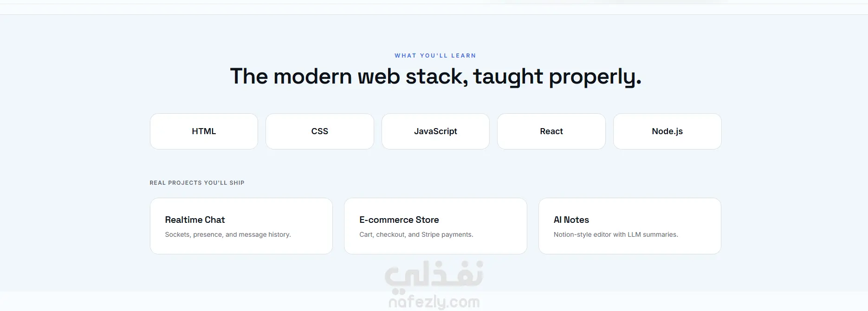Open the Node.js topic card
This screenshot has height=311, width=868.
pyautogui.click(x=667, y=131)
